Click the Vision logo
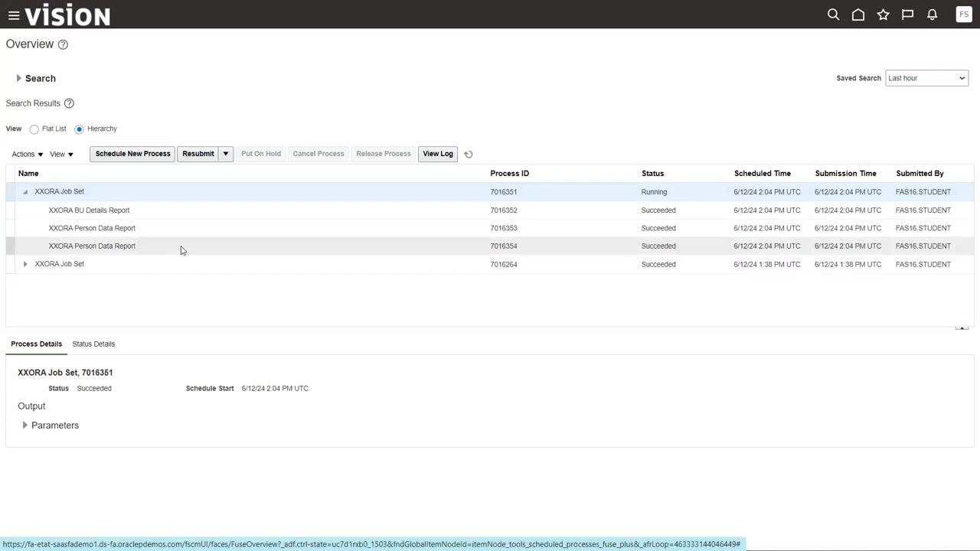980x551 pixels. tap(67, 15)
